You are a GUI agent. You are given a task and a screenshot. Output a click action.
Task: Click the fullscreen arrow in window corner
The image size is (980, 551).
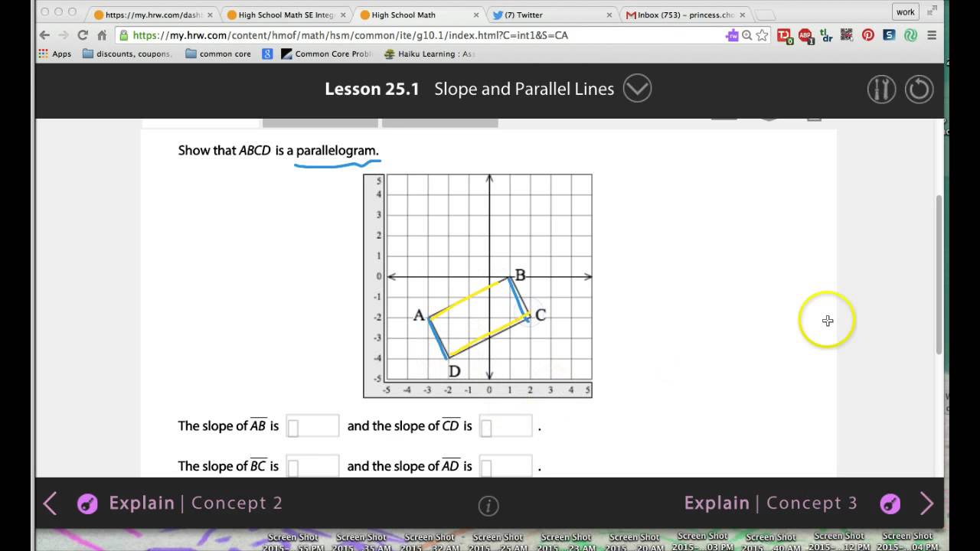click(x=932, y=11)
